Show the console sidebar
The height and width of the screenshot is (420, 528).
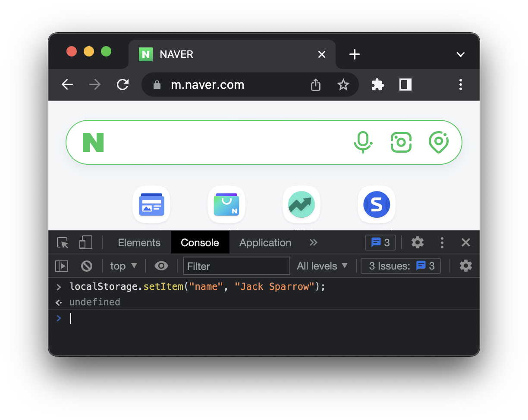(62, 266)
